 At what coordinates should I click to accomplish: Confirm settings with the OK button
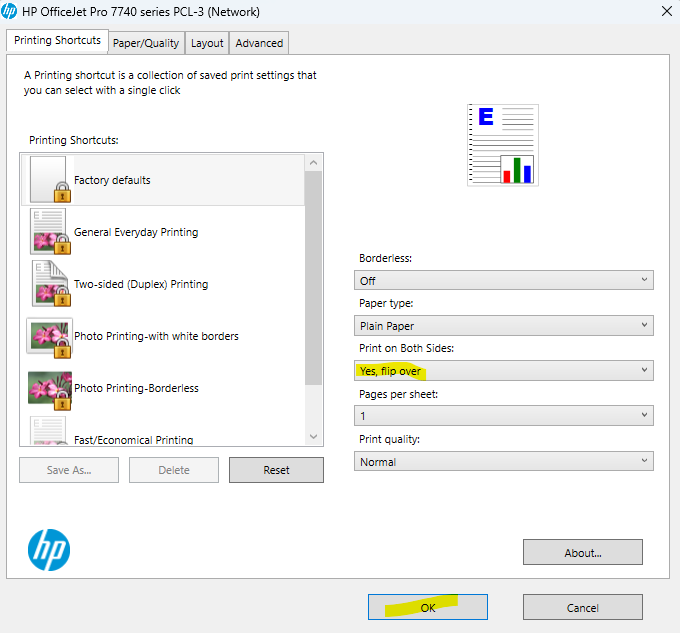[x=428, y=607]
